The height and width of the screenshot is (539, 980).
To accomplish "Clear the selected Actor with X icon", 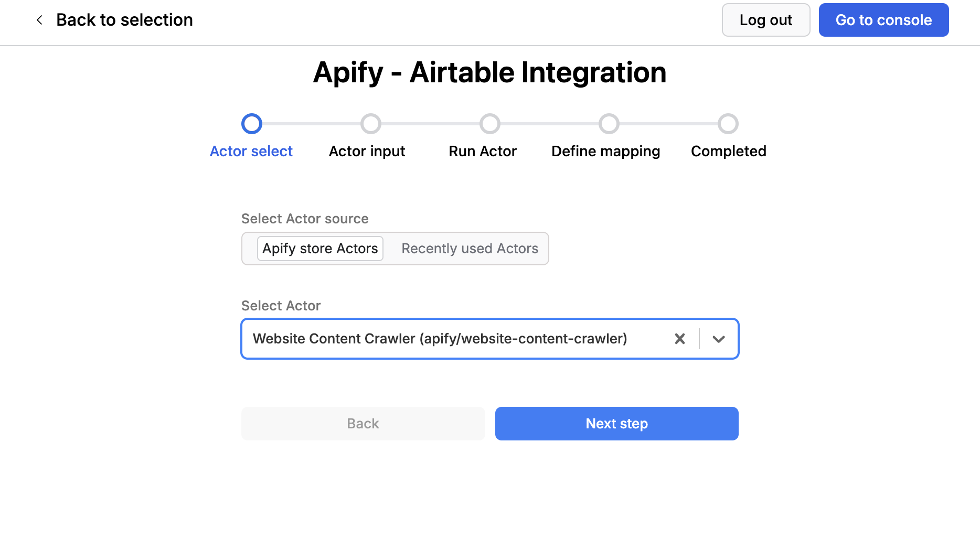I will click(679, 339).
